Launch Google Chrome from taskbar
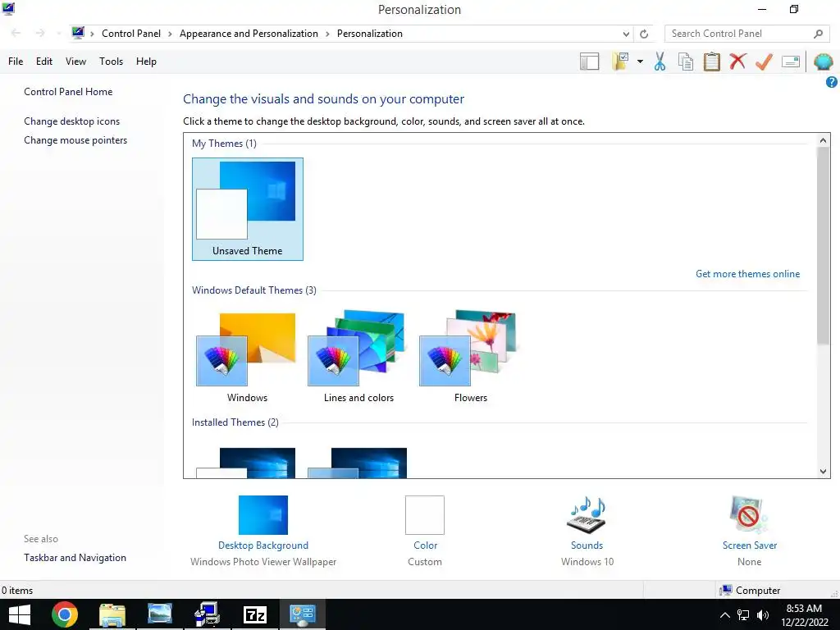The height and width of the screenshot is (630, 840). coord(65,614)
